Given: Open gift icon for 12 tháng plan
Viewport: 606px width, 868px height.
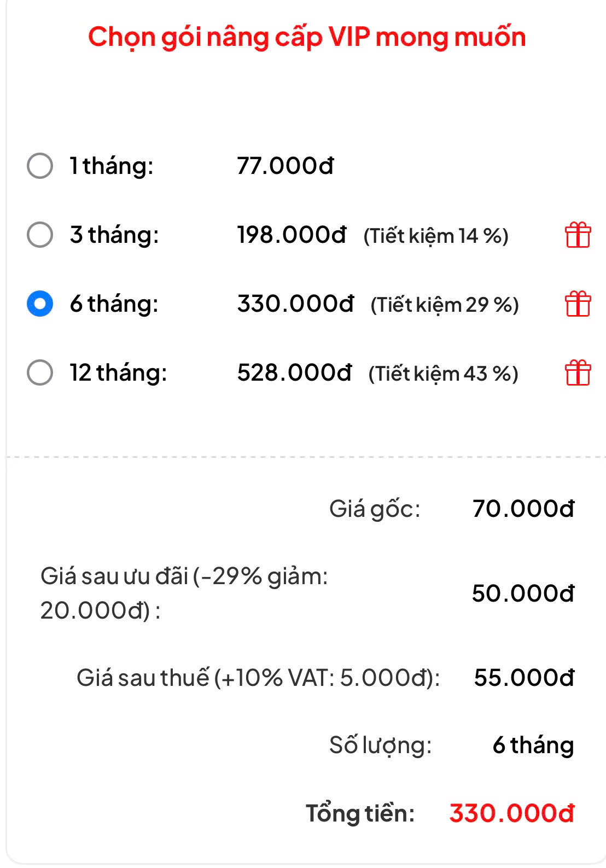Looking at the screenshot, I should [x=578, y=372].
